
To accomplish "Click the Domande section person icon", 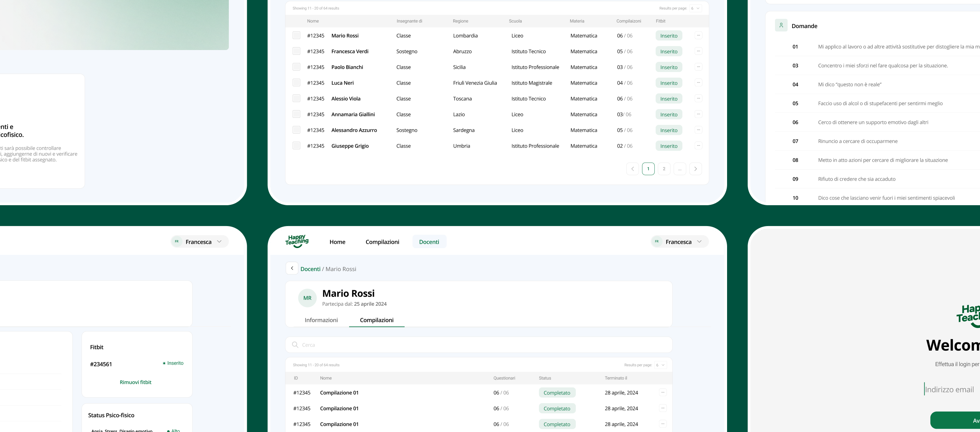I will 781,26.
